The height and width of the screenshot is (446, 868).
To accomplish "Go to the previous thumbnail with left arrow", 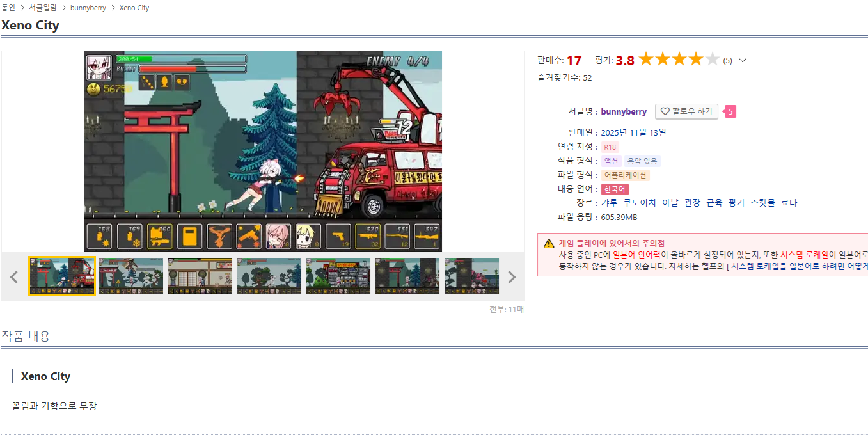I will [x=14, y=277].
